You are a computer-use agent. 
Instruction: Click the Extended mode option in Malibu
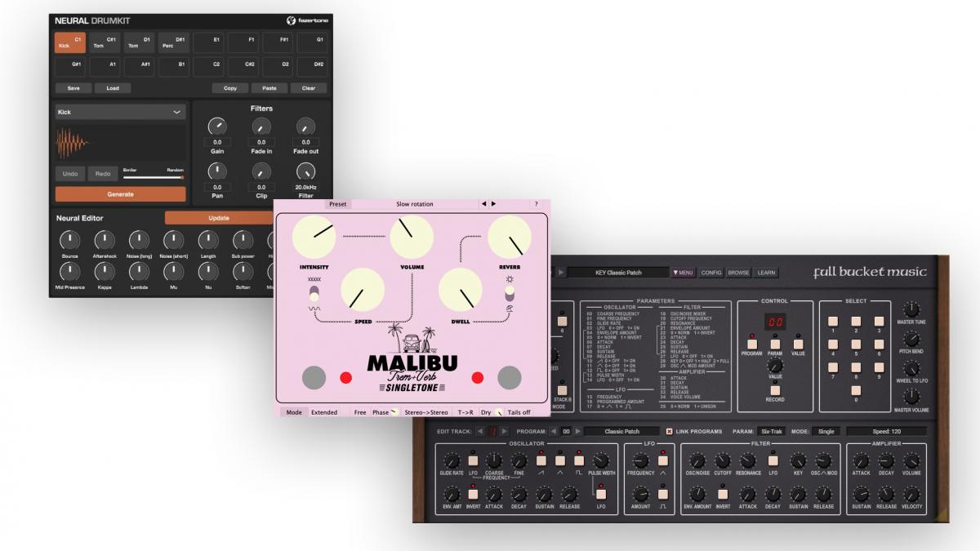click(x=324, y=412)
